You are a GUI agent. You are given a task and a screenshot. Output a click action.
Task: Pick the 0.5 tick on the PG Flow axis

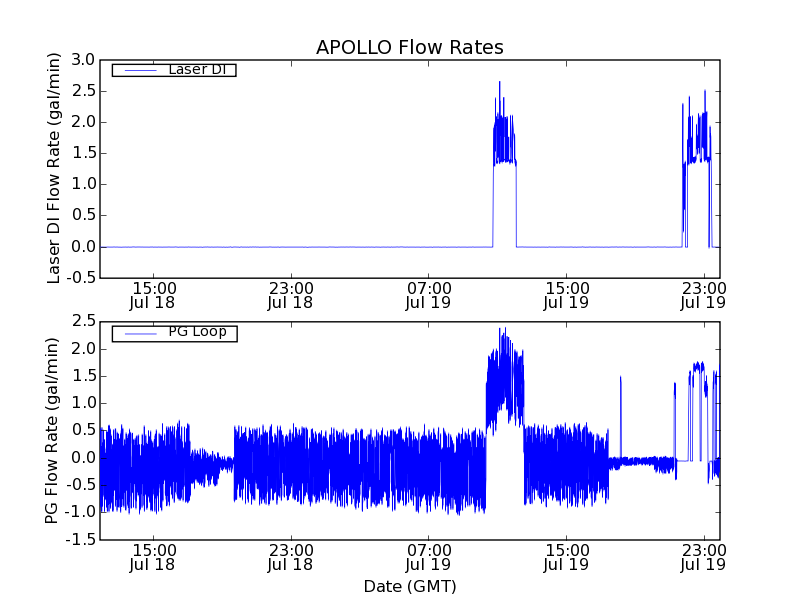83,430
